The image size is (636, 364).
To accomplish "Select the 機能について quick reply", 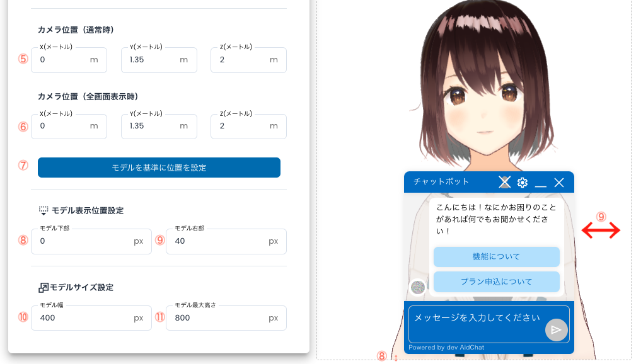I will coord(496,257).
